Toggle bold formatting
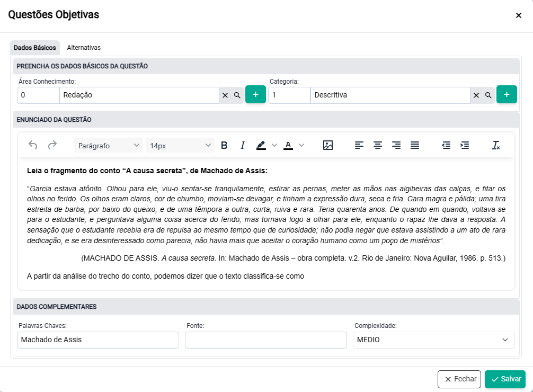The height and width of the screenshot is (392, 533). coord(224,146)
